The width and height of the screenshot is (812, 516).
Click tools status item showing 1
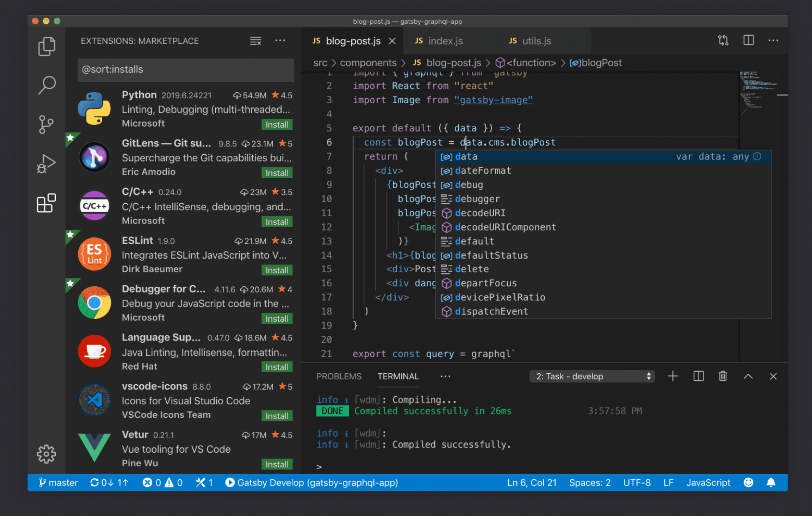click(204, 482)
